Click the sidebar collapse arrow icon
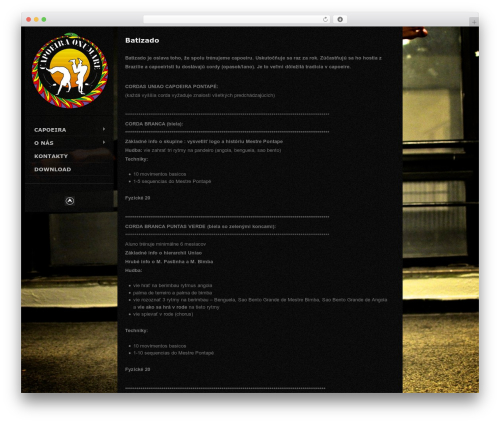This screenshot has height=423, width=500. [70, 201]
